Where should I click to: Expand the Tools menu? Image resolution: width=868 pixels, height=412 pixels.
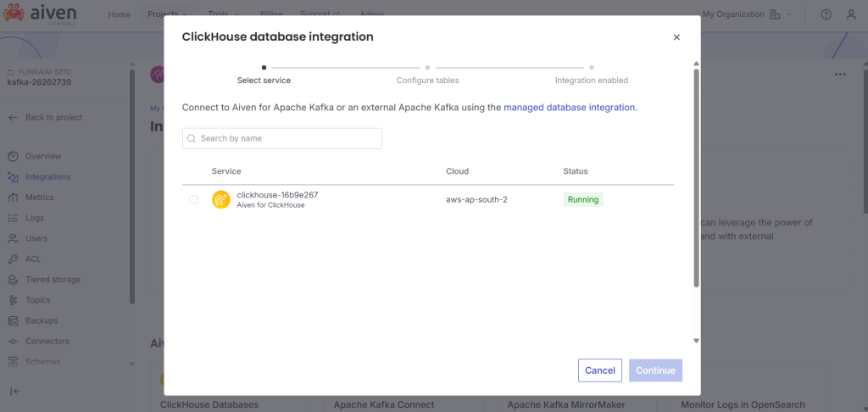coord(224,14)
